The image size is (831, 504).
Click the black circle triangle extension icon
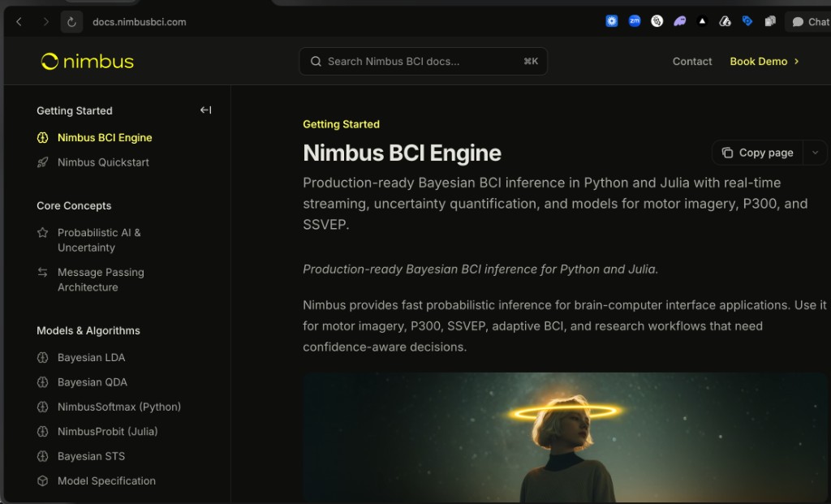702,21
